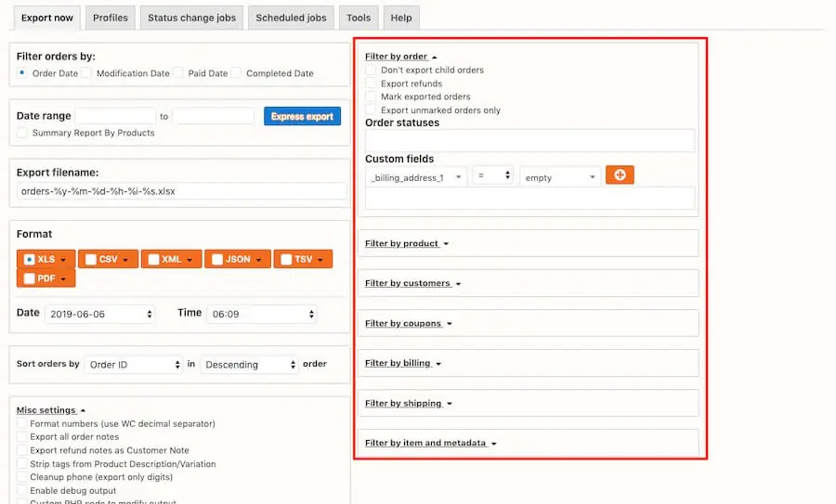The height and width of the screenshot is (504, 836).
Task: Open the Status change jobs tab
Action: [x=191, y=18]
